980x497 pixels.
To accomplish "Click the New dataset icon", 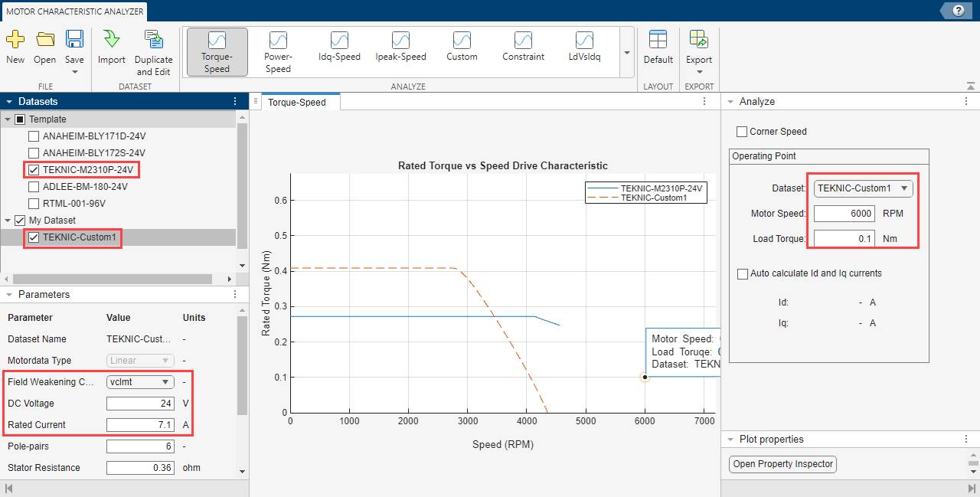I will pyautogui.click(x=15, y=40).
